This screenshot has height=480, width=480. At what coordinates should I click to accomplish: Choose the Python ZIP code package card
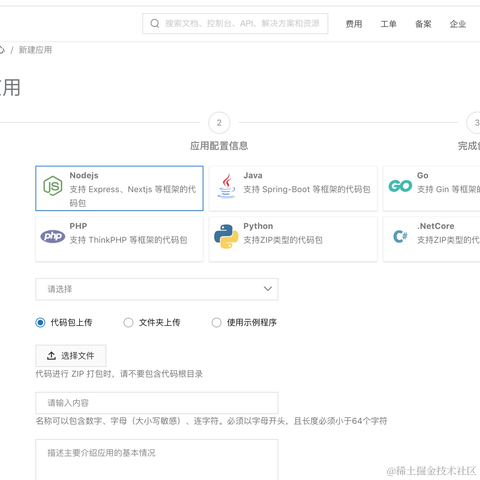(293, 239)
